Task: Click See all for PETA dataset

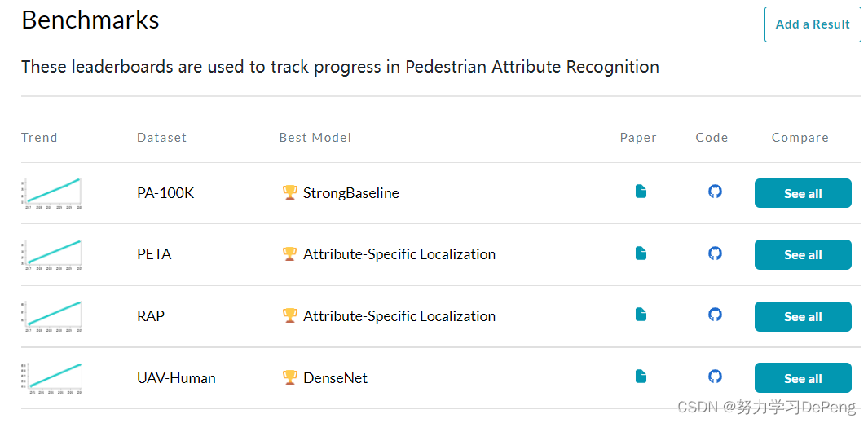Action: click(x=803, y=254)
